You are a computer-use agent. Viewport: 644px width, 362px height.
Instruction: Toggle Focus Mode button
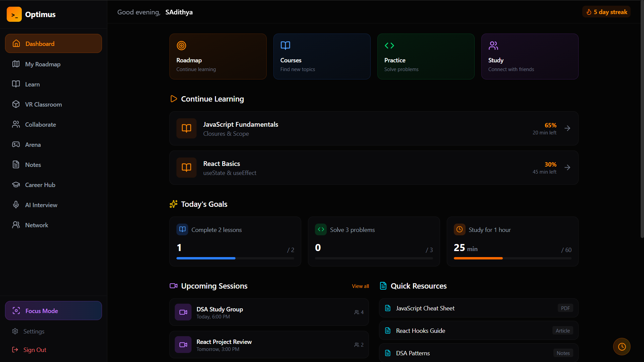tap(53, 311)
